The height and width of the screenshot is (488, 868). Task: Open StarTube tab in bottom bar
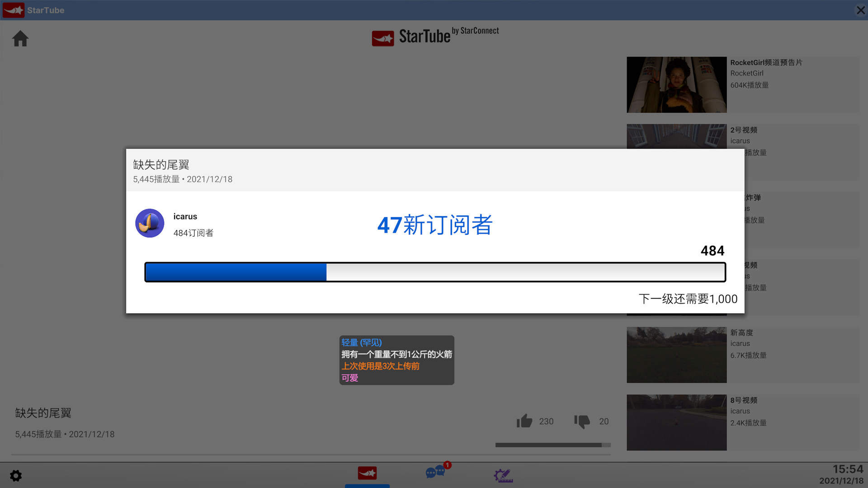[367, 474]
